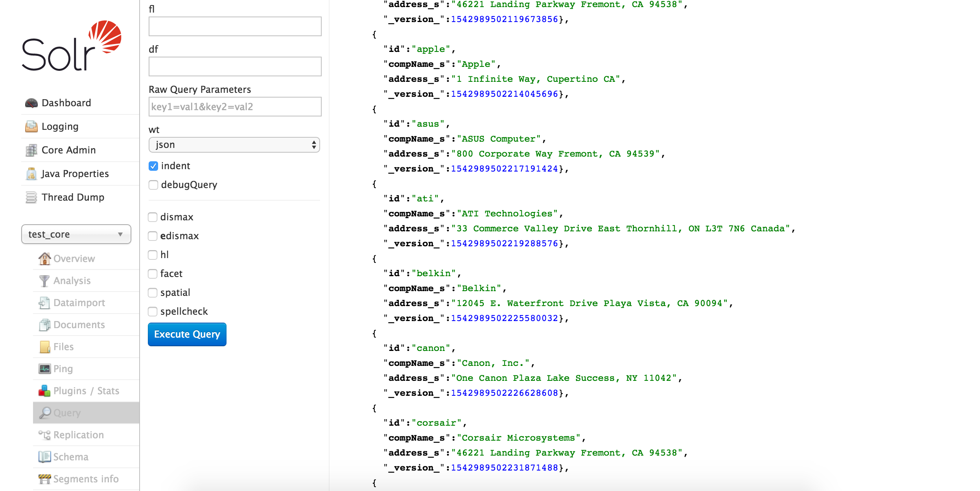Uncheck the indent checkbox
The image size is (980, 491).
153,166
